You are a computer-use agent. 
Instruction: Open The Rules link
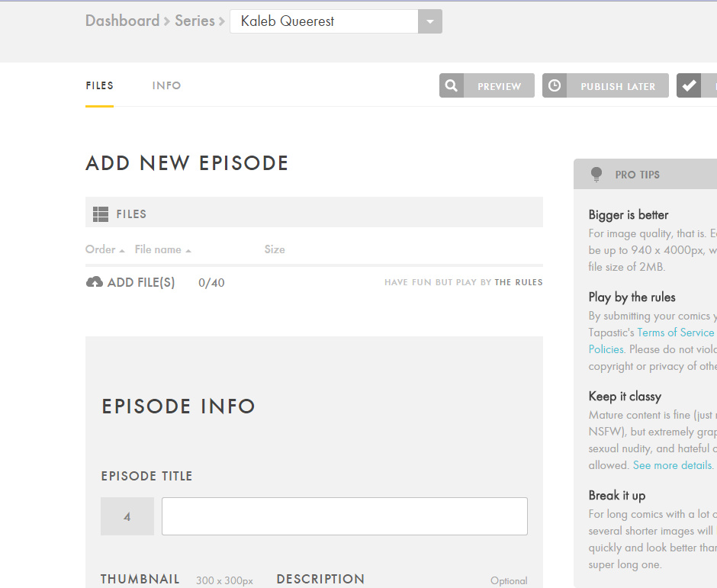[519, 282]
